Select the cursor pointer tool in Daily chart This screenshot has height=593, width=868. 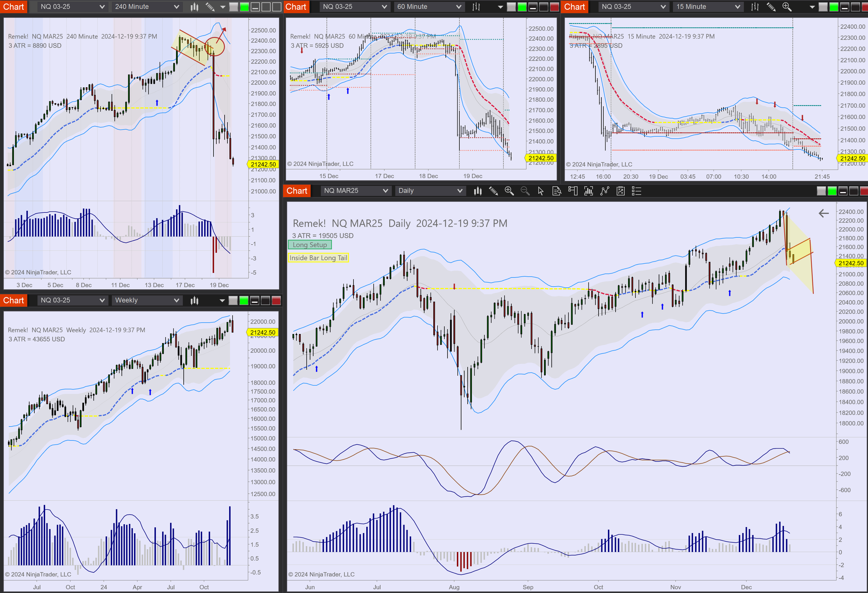pos(541,191)
